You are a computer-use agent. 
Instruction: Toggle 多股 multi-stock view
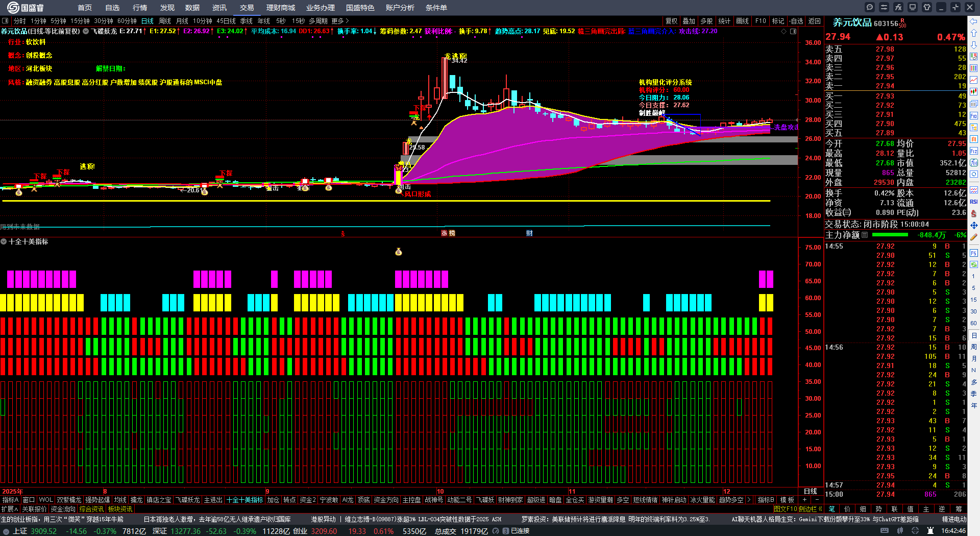click(x=706, y=21)
